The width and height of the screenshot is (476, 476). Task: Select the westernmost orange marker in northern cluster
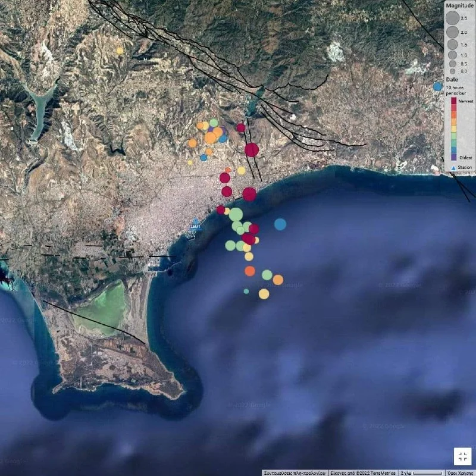coord(192,143)
